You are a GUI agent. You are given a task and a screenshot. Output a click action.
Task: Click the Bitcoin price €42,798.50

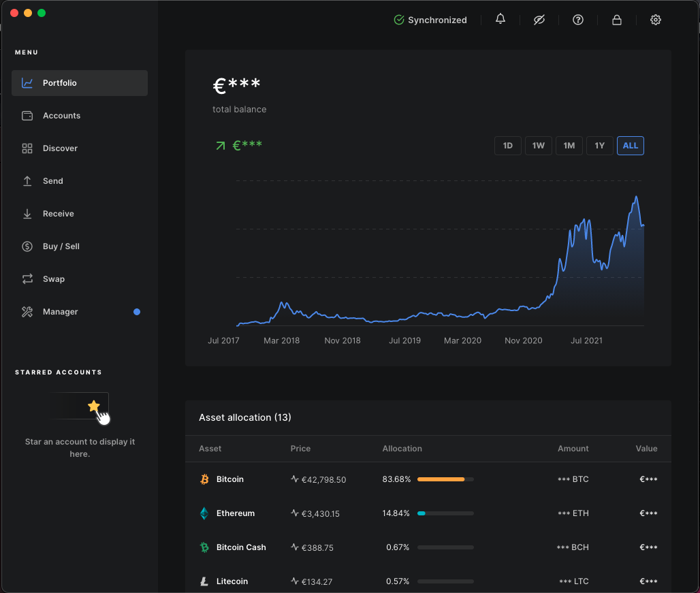323,480
